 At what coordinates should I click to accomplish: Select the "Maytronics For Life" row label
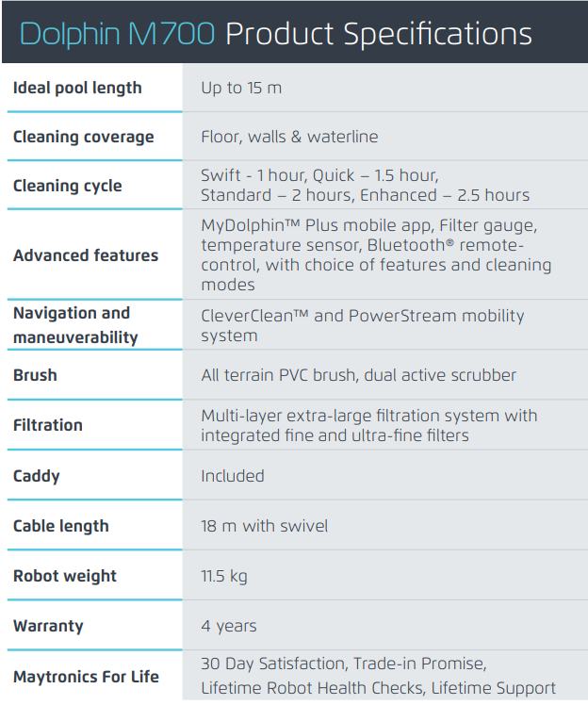click(86, 677)
